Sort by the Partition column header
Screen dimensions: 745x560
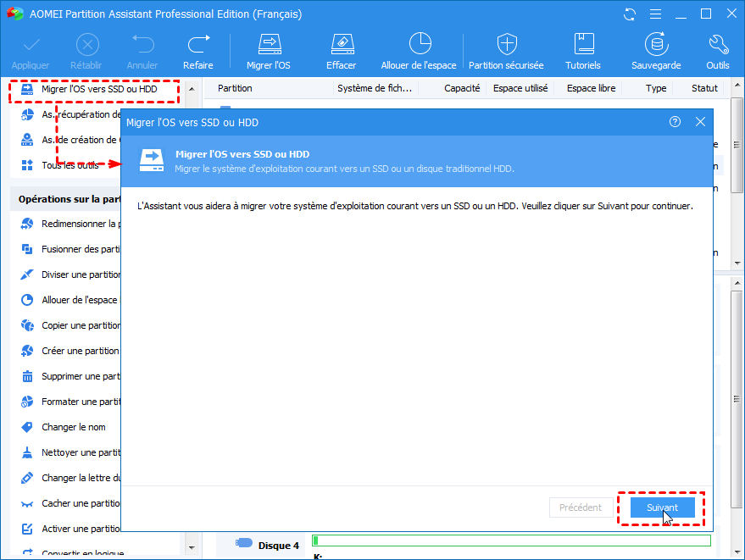235,88
